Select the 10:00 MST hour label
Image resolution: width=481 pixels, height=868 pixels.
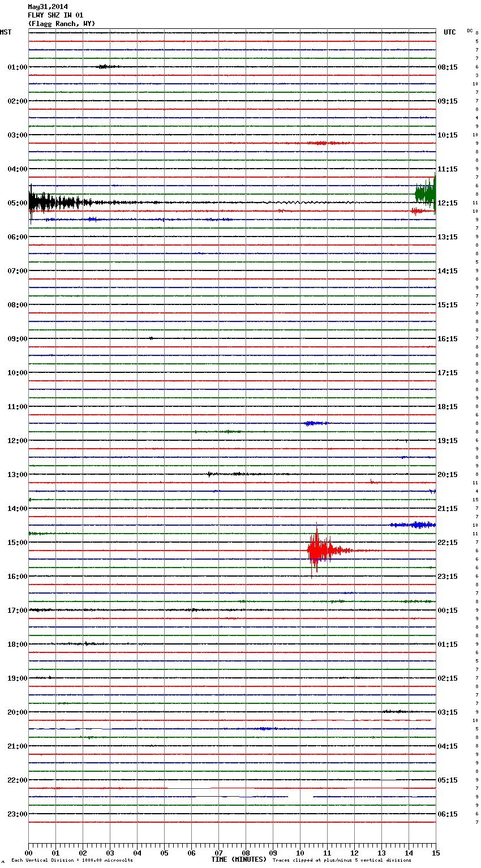click(x=18, y=373)
